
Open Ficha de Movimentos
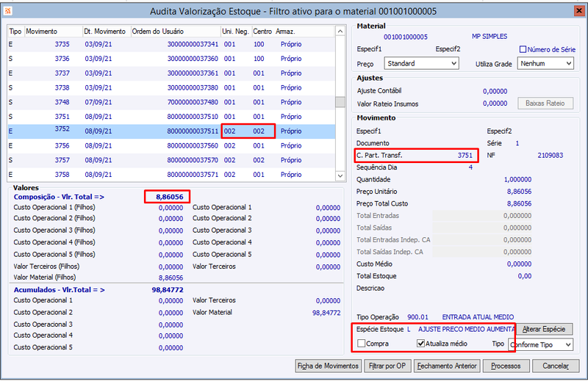tap(328, 366)
